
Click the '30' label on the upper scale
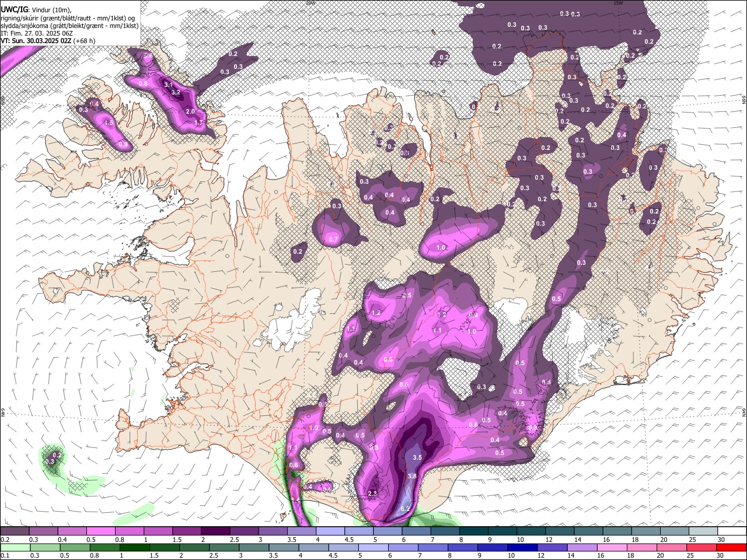point(721,540)
